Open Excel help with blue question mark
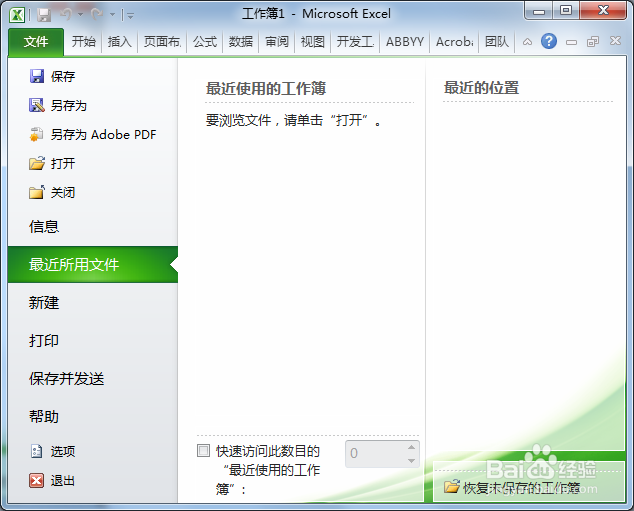Screen dimensions: 634x511 click(x=549, y=41)
